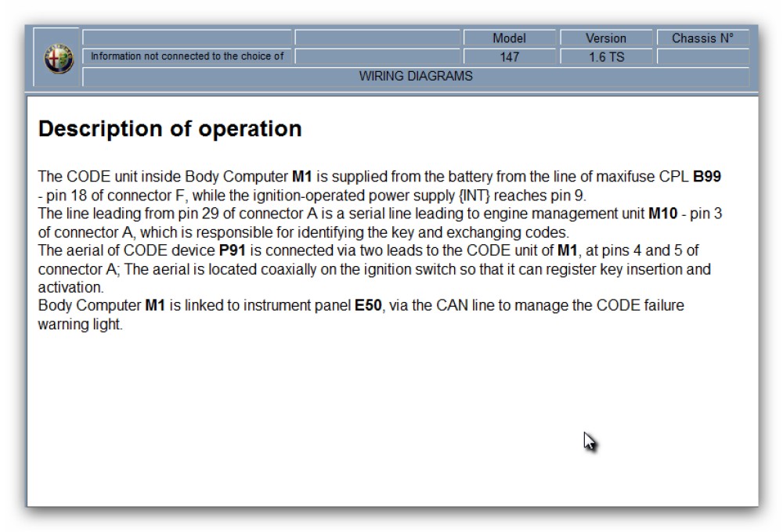Select the Version header cell
783x532 pixels.
pyautogui.click(x=605, y=38)
